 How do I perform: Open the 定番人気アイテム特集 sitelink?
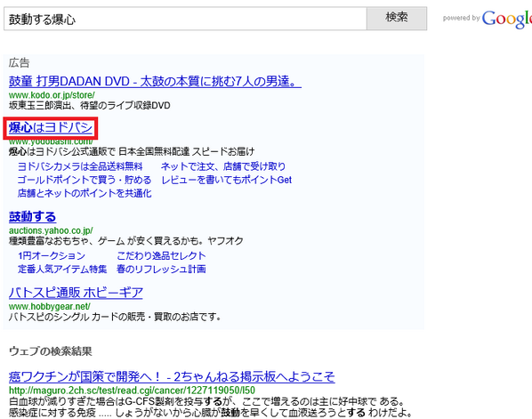pos(62,269)
